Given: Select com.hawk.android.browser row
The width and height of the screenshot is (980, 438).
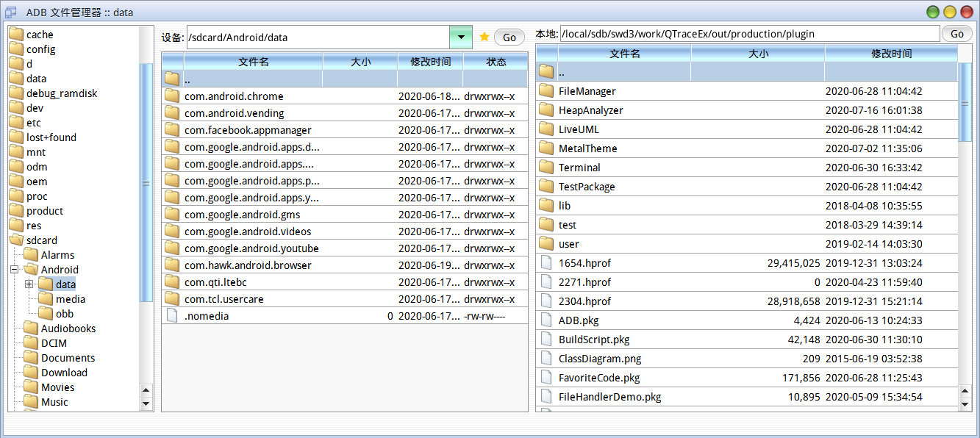Looking at the screenshot, I should coord(345,265).
